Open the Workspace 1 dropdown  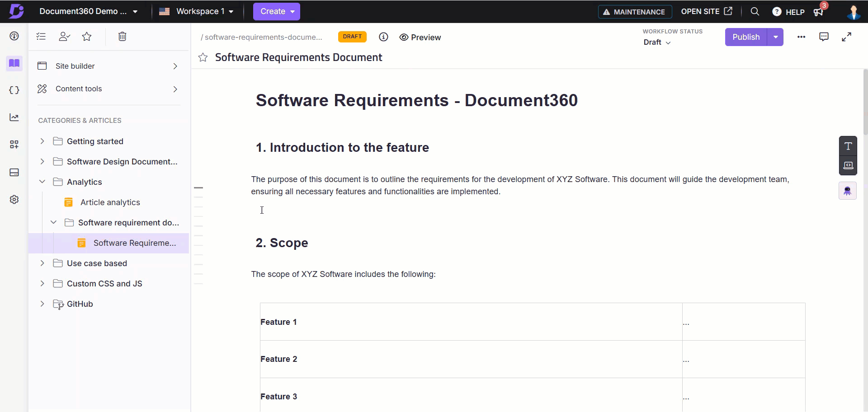(197, 11)
